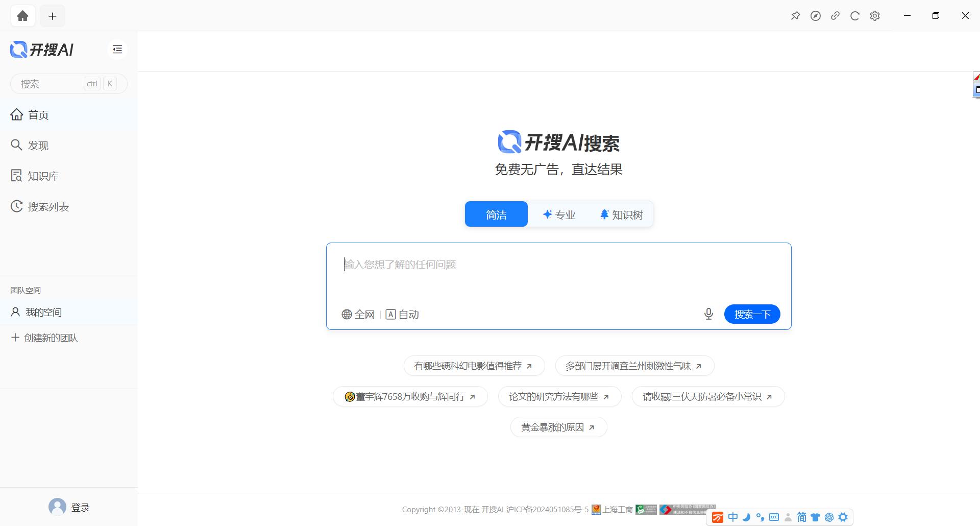This screenshot has width=980, height=526.
Task: Open the 自动 language dropdown
Action: [x=402, y=315]
